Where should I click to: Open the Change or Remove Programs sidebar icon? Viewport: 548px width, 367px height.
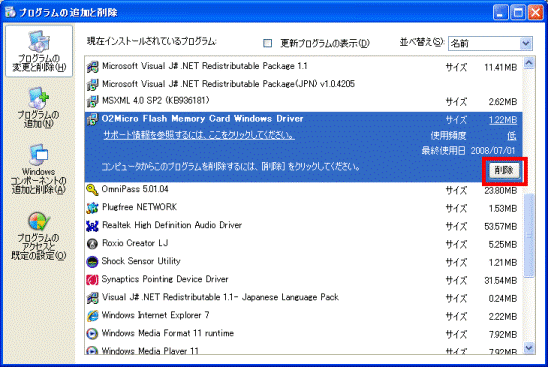(39, 51)
